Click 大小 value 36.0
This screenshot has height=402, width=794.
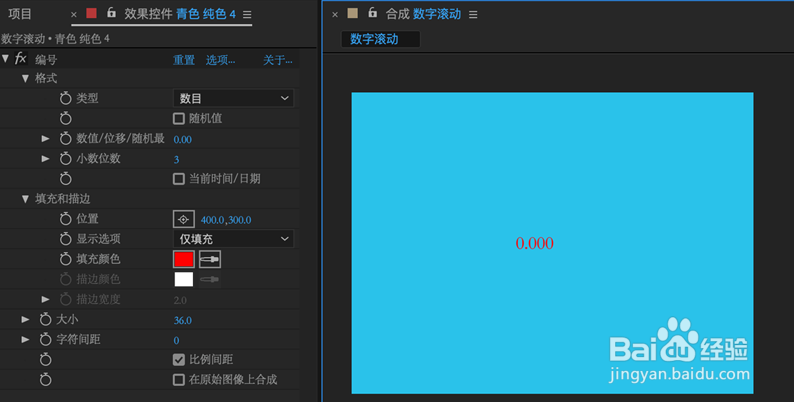182,320
